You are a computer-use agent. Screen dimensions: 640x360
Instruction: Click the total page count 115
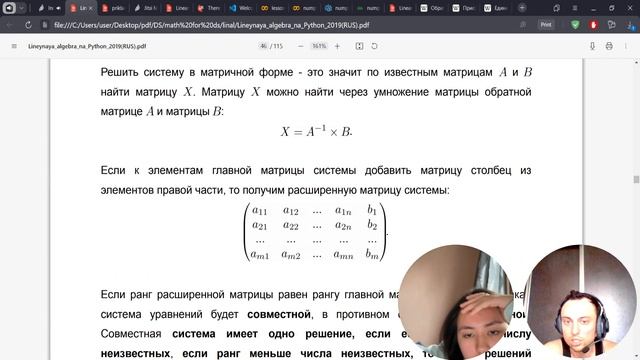(x=278, y=46)
